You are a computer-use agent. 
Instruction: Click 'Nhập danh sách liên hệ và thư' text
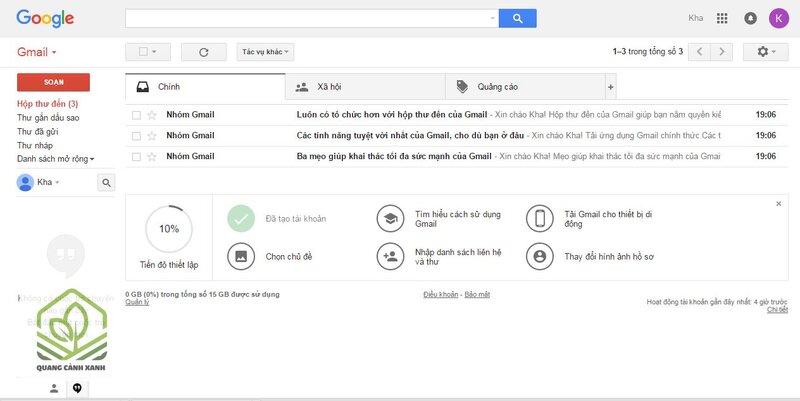pyautogui.click(x=458, y=257)
